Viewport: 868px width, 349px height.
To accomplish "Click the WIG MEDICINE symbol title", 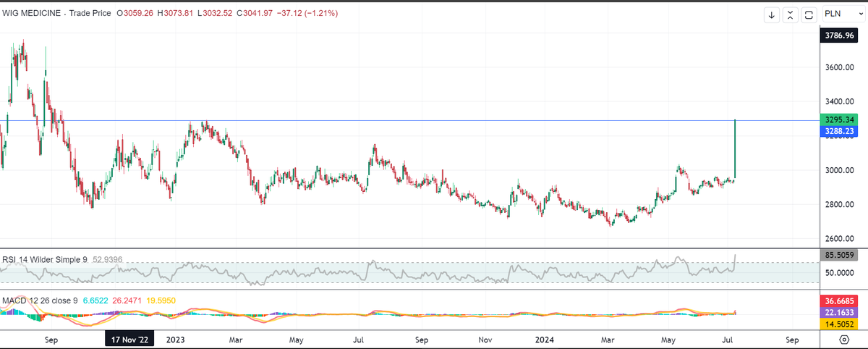I will pyautogui.click(x=32, y=13).
